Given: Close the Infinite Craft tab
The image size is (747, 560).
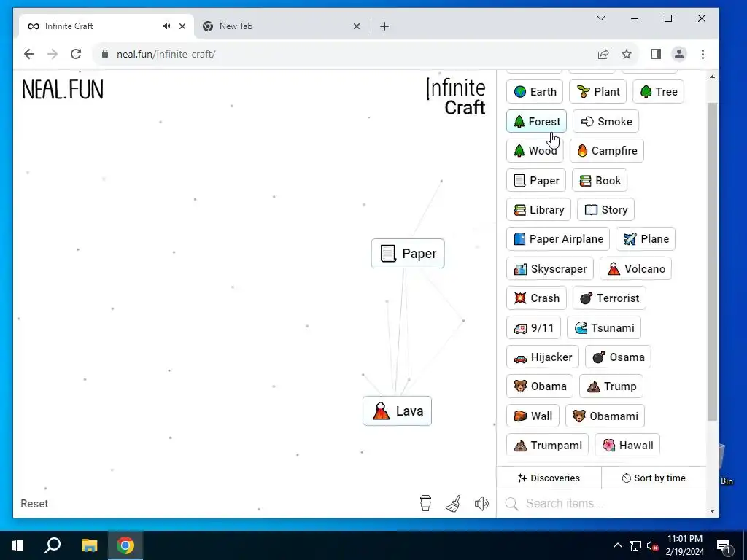Looking at the screenshot, I should (x=182, y=26).
